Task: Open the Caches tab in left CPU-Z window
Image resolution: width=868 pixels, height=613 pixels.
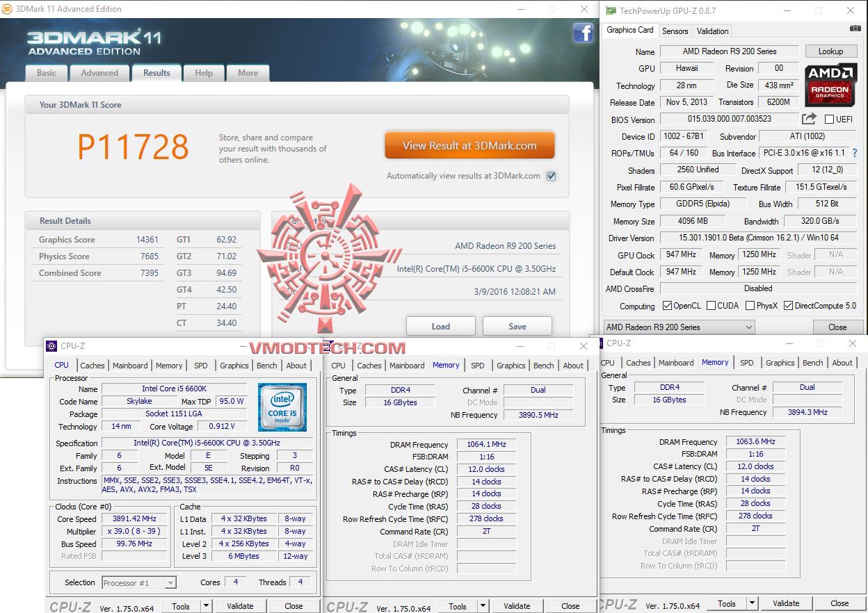Action: (x=93, y=366)
